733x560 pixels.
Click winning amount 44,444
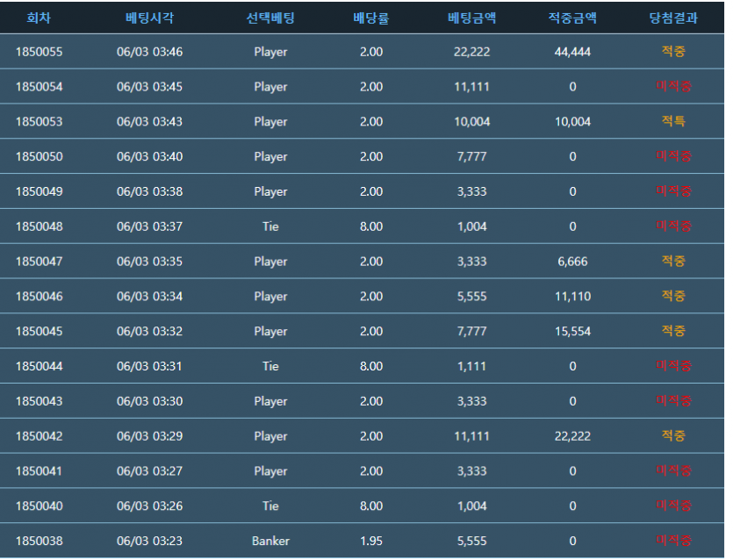(x=572, y=52)
